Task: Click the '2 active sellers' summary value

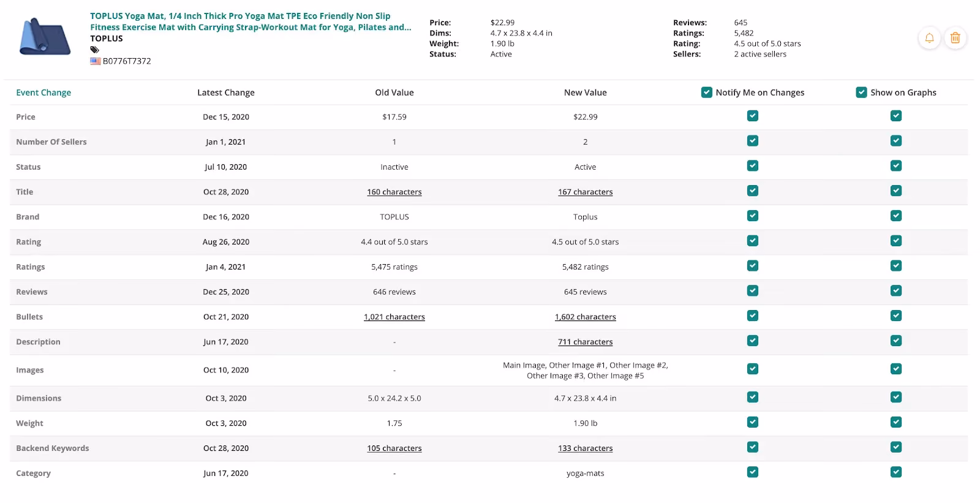Action: pos(760,54)
